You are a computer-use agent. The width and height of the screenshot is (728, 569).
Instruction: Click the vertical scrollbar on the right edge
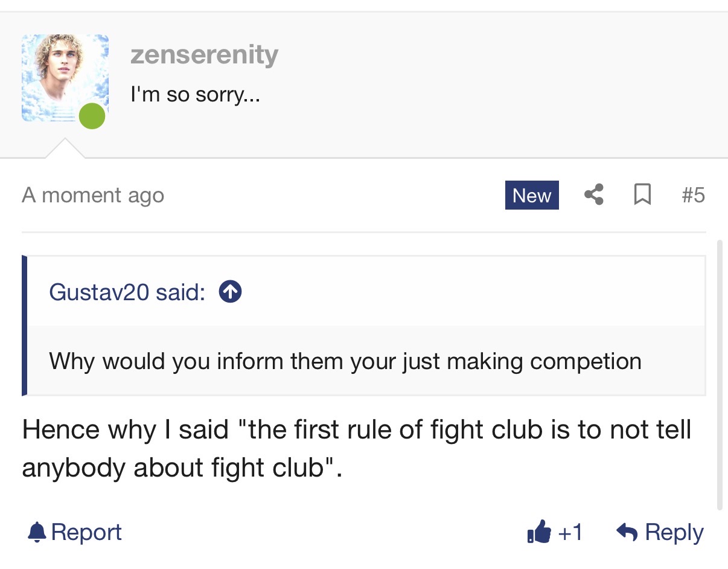tap(720, 375)
